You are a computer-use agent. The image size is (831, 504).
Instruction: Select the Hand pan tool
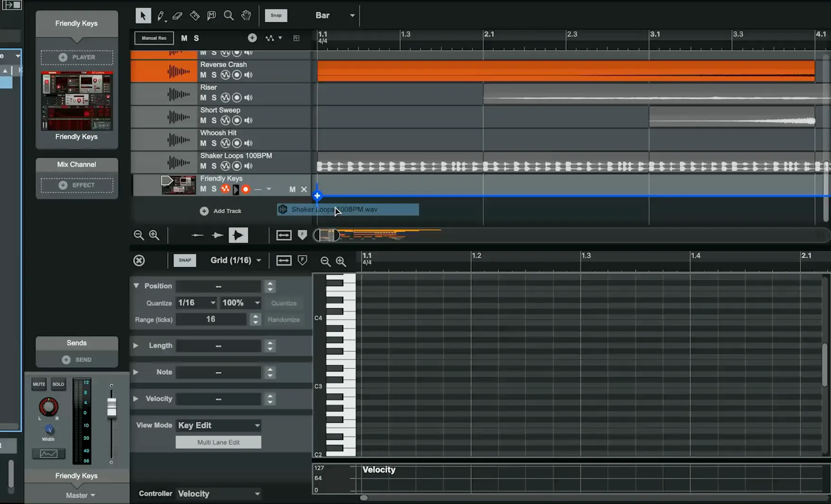click(x=246, y=16)
